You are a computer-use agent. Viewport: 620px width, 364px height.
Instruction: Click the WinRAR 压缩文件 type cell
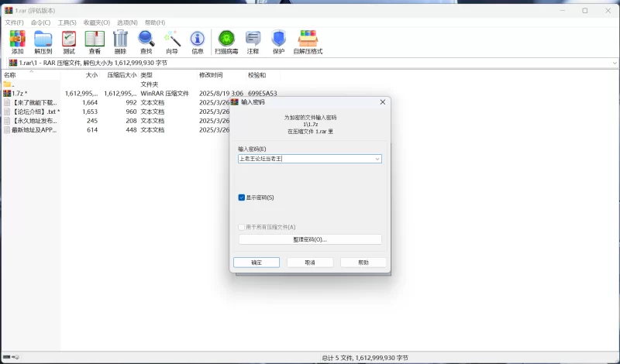coord(165,93)
